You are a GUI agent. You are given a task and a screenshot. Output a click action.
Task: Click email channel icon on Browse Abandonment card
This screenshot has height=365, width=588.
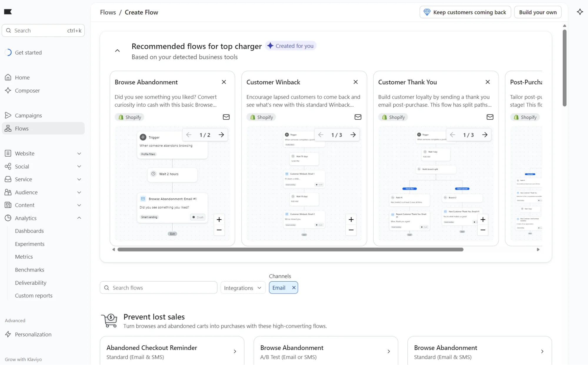coord(226,117)
